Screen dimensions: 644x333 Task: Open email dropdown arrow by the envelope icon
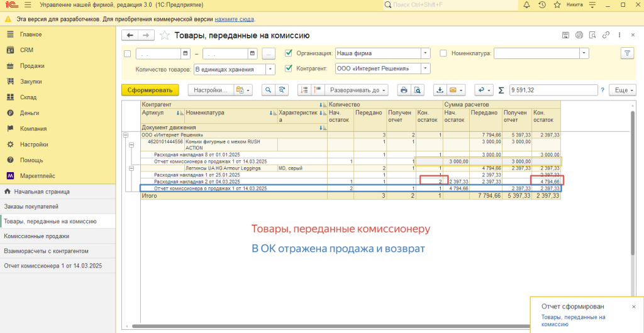462,90
